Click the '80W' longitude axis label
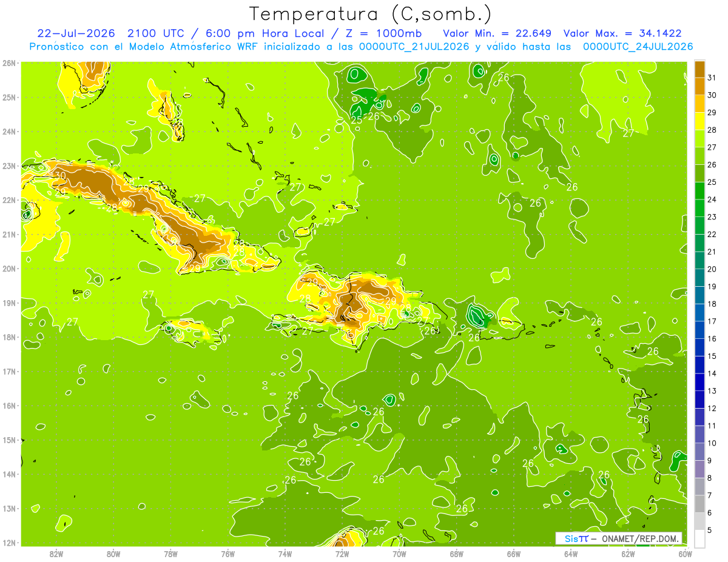The image size is (728, 562). 113,553
